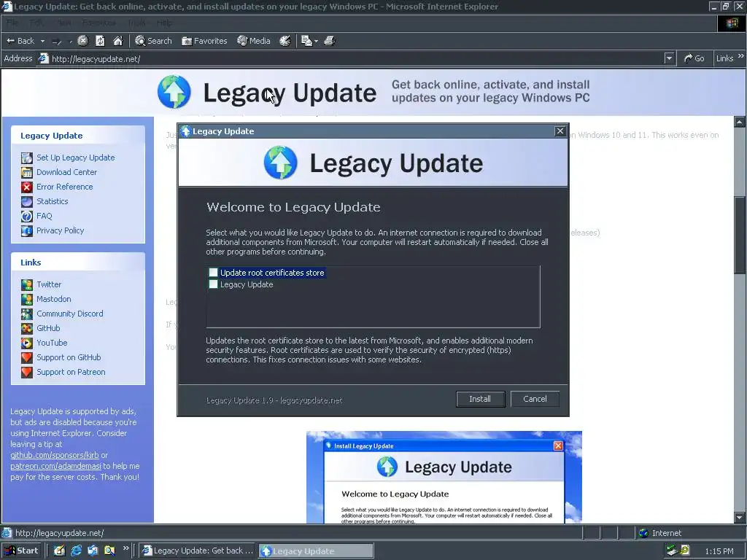Screen dimensions: 747x560
Task: Open the File menu
Action: [12, 23]
